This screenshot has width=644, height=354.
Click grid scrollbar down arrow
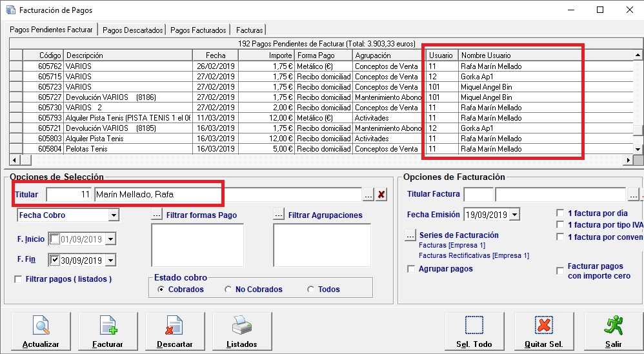tap(638, 150)
